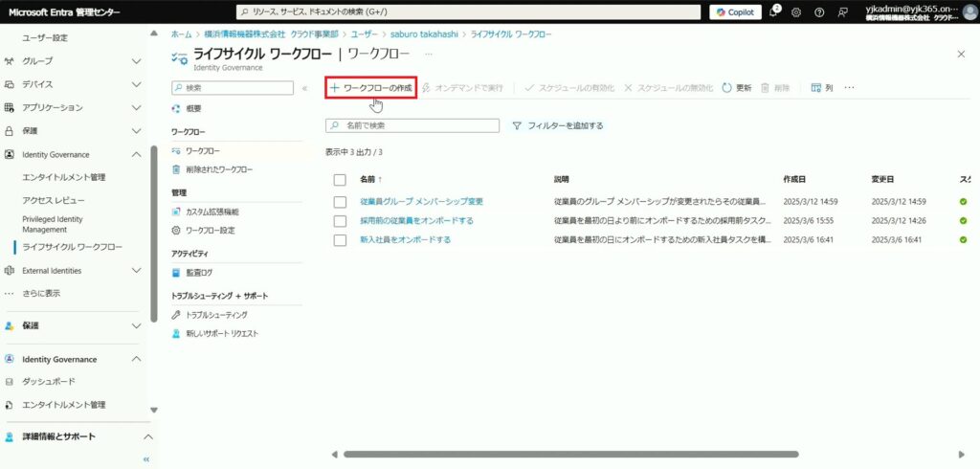Expand the デバイス sidebar section
The image size is (980, 469).
pyautogui.click(x=136, y=84)
